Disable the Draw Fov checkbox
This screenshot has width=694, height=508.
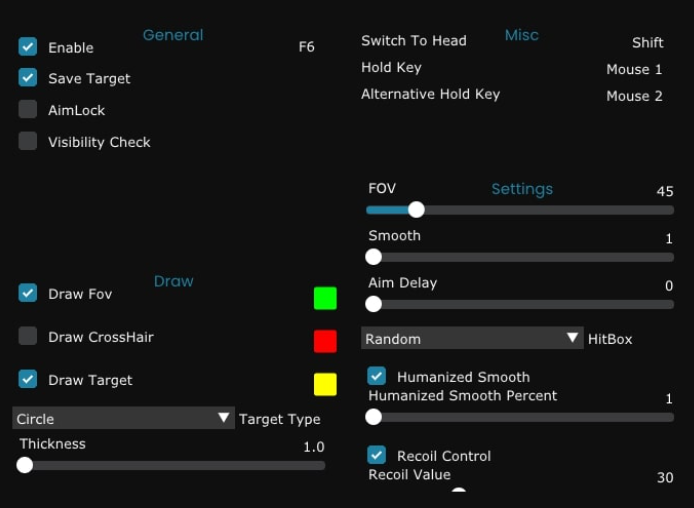28,293
